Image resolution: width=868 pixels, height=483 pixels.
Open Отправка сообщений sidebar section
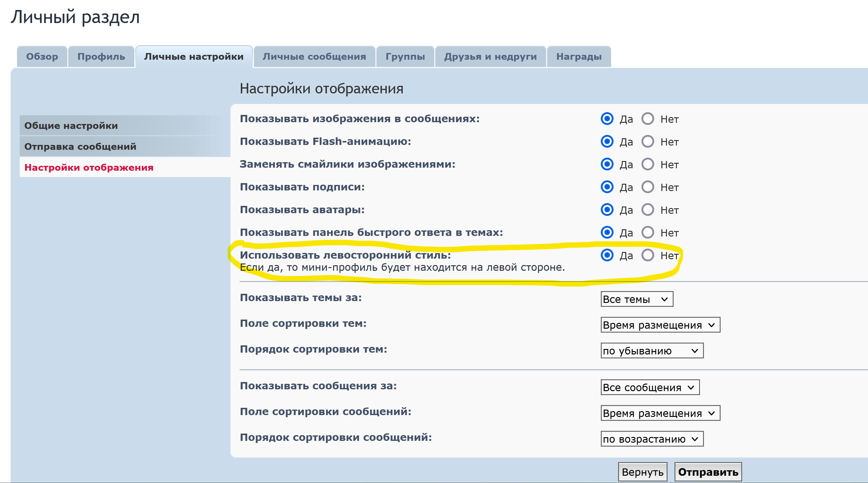coord(80,146)
